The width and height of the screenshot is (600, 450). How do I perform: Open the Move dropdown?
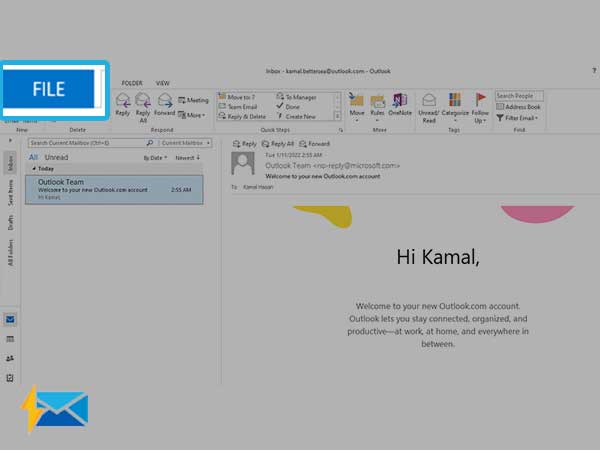tap(357, 108)
